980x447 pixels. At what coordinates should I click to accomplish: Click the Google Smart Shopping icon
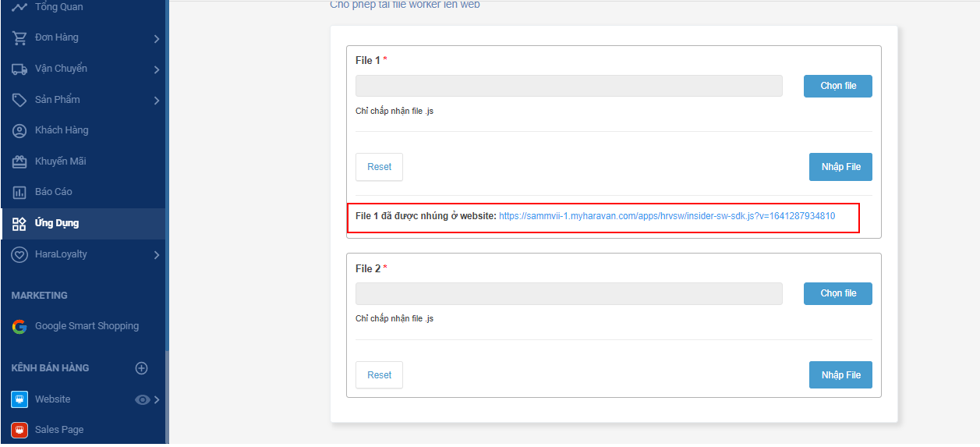click(19, 326)
